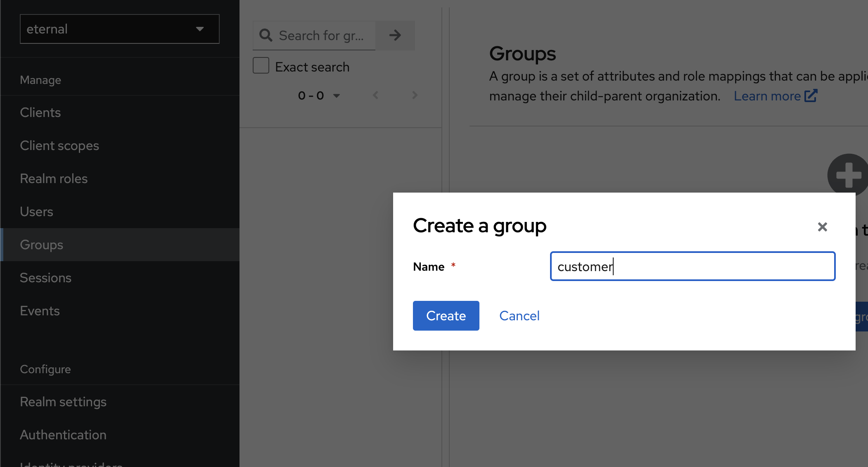Open the Sessions page
868x467 pixels.
pyautogui.click(x=120, y=278)
